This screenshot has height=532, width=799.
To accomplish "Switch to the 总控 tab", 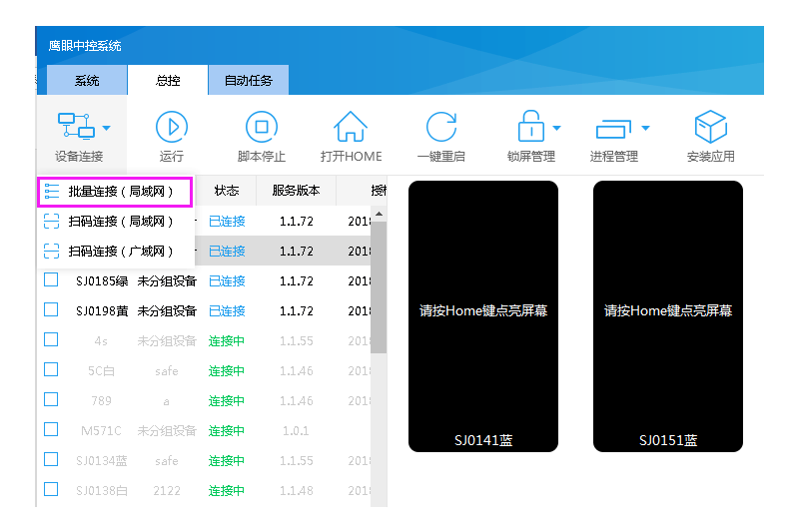I will (x=168, y=80).
